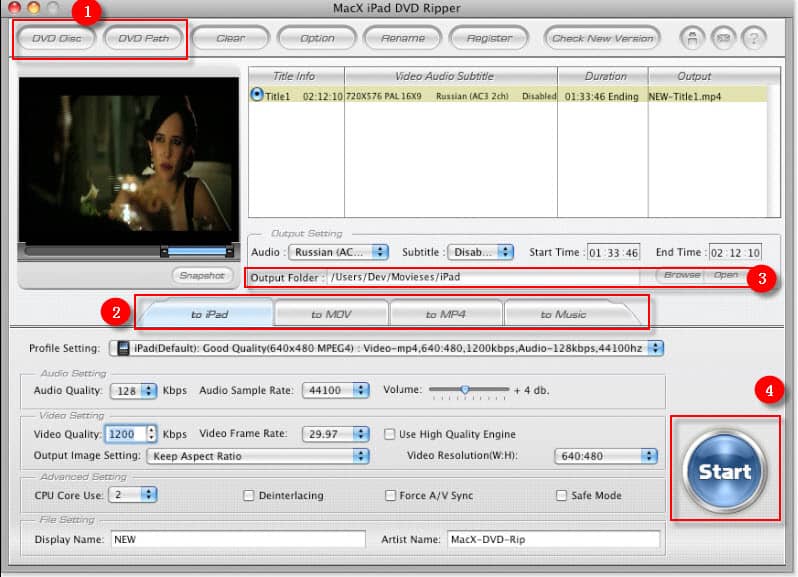Open the help question mark icon
Viewport: 798px width, 577px height.
click(x=754, y=38)
